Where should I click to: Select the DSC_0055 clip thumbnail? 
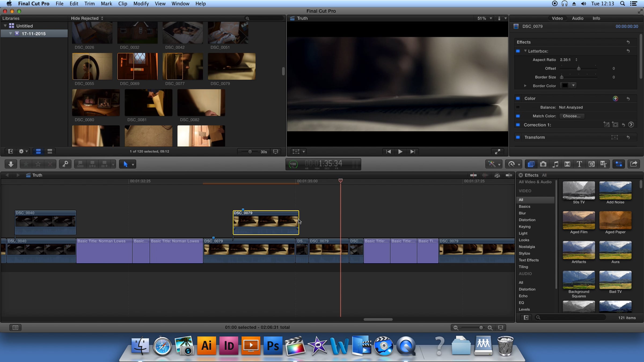92,66
